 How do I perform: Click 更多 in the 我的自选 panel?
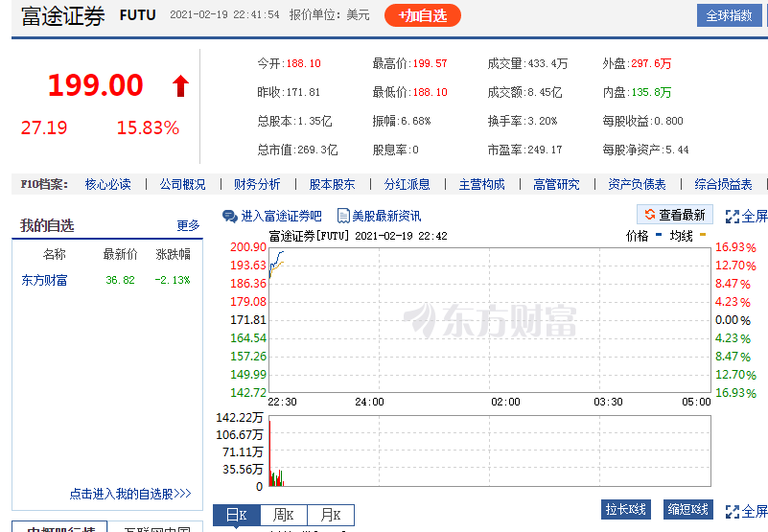coord(189,225)
